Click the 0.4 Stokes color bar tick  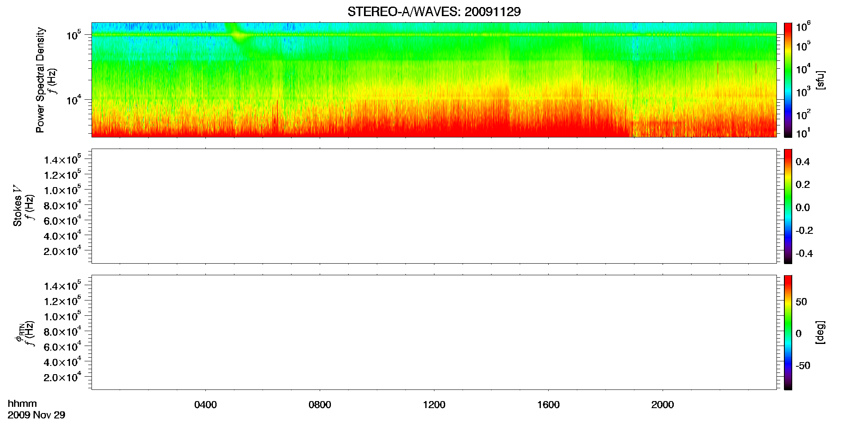pos(803,162)
